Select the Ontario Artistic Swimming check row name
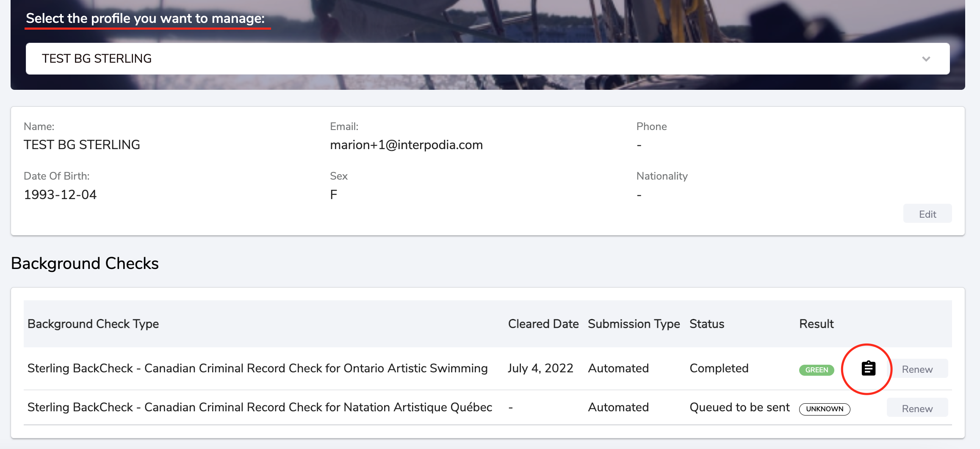 click(x=257, y=369)
